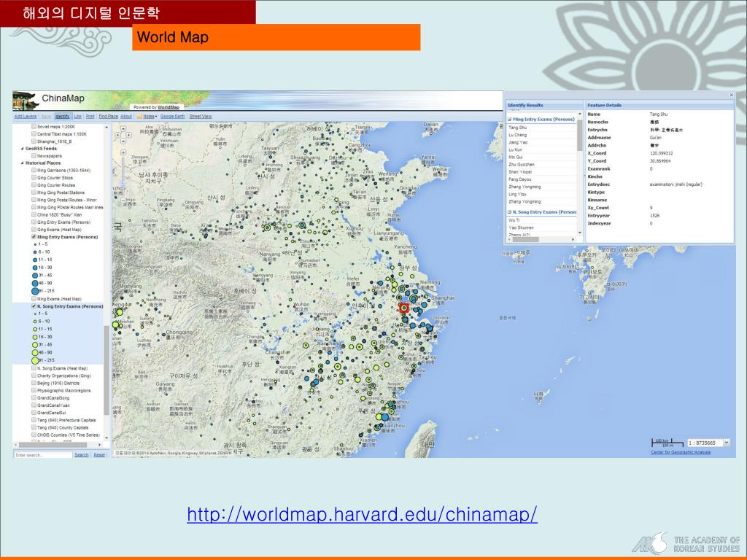Screen dimensions: 747x560
Task: Click the zoom level slider handle
Action: point(123,184)
